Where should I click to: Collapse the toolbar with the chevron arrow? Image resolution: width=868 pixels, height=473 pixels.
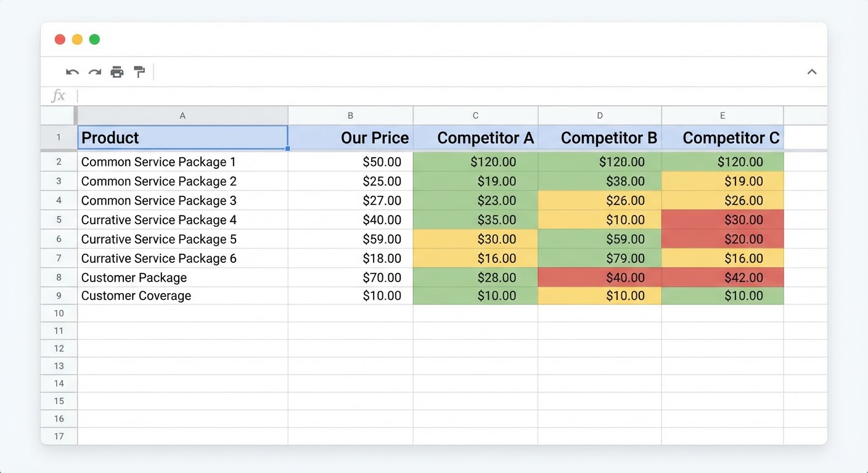pyautogui.click(x=812, y=72)
